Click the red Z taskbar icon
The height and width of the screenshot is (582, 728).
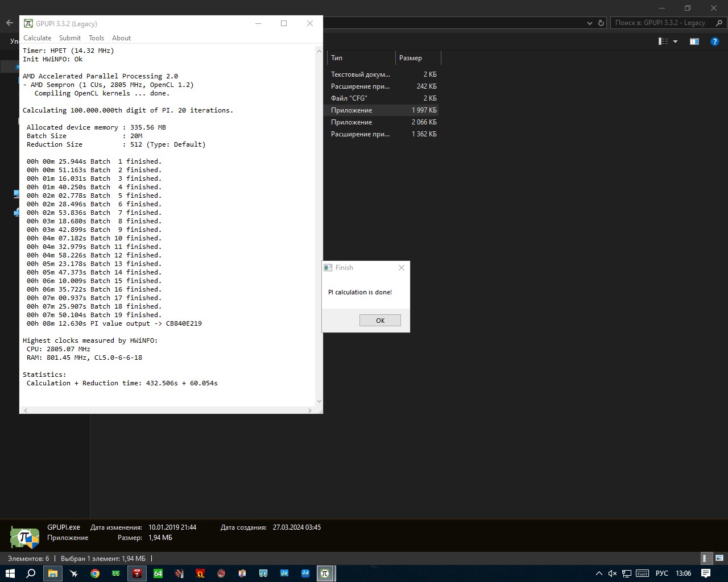click(137, 573)
